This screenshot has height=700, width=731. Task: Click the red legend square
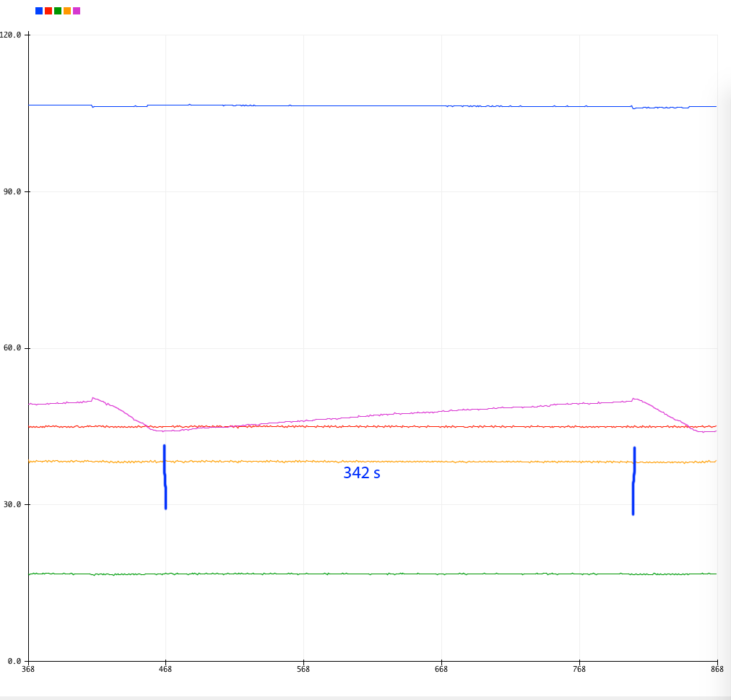(48, 11)
